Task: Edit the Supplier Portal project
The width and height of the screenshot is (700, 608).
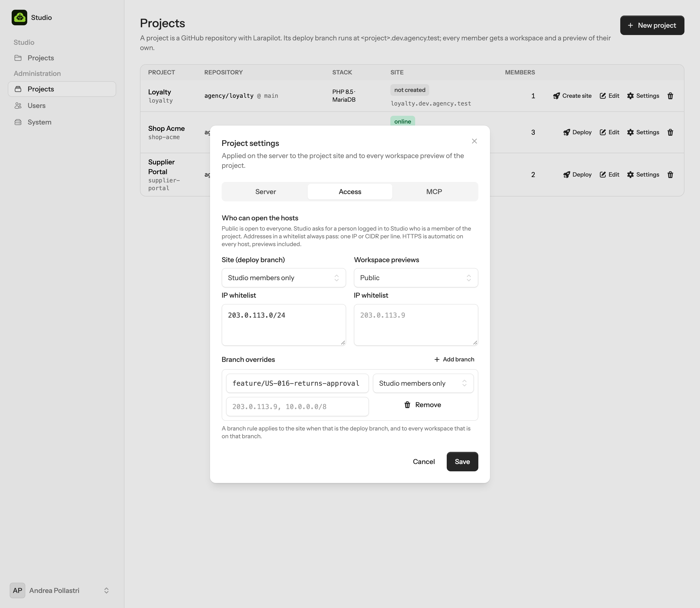Action: pos(609,174)
